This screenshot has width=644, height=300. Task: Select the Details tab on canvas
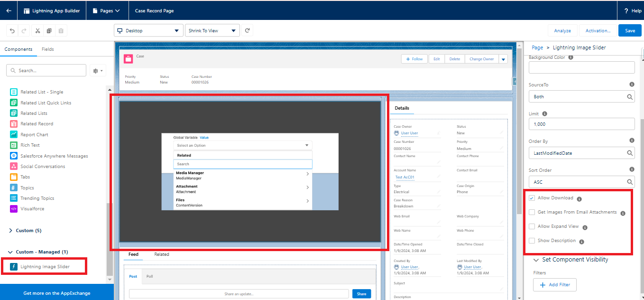tap(402, 108)
